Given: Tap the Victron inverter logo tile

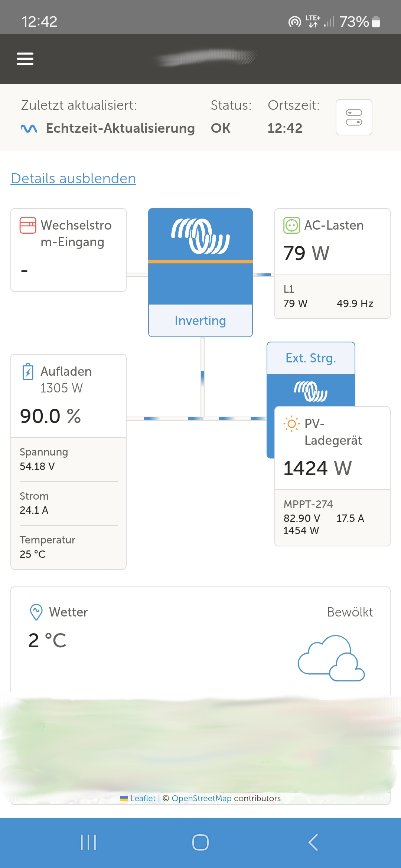Looking at the screenshot, I should pyautogui.click(x=200, y=236).
